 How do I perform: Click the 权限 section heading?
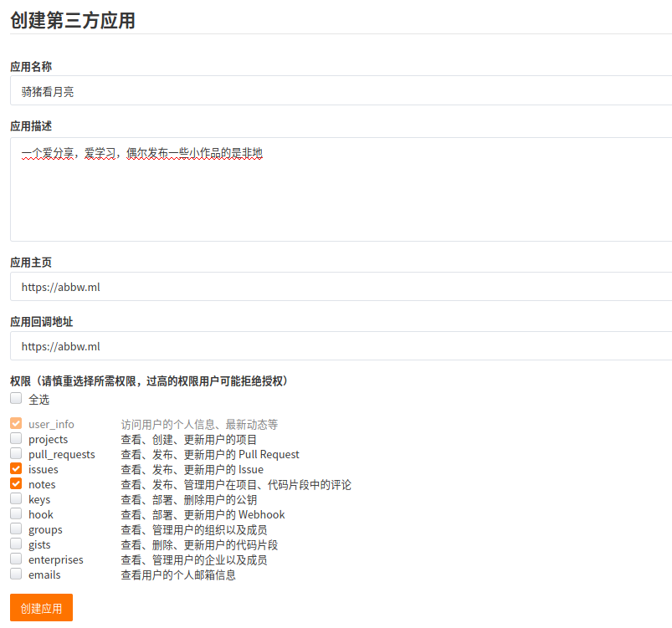click(x=148, y=380)
